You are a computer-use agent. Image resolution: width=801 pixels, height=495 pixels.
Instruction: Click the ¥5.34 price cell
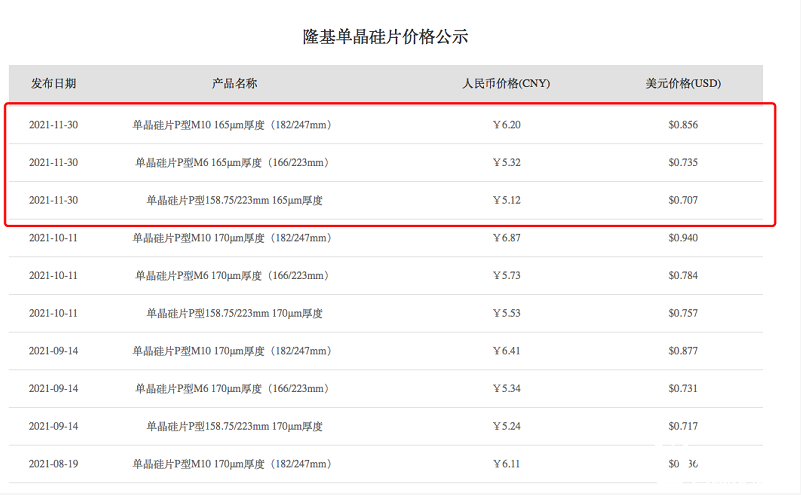[507, 389]
